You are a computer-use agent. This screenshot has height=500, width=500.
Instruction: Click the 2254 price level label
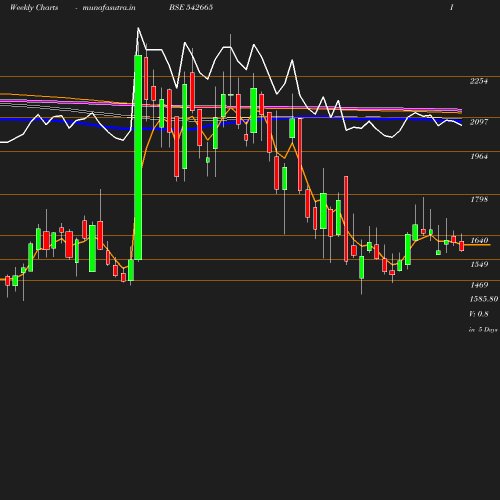pos(479,81)
